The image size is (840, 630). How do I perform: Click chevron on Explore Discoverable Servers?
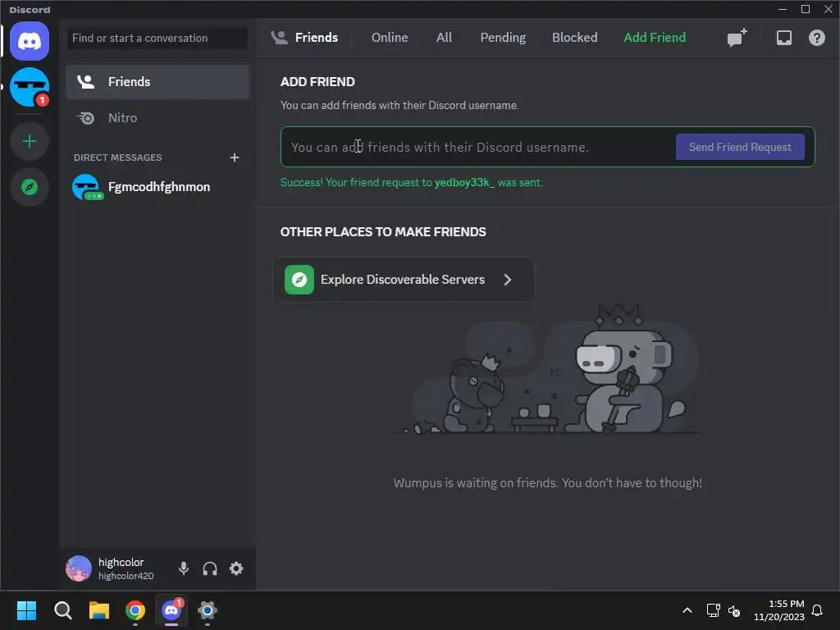pyautogui.click(x=507, y=280)
